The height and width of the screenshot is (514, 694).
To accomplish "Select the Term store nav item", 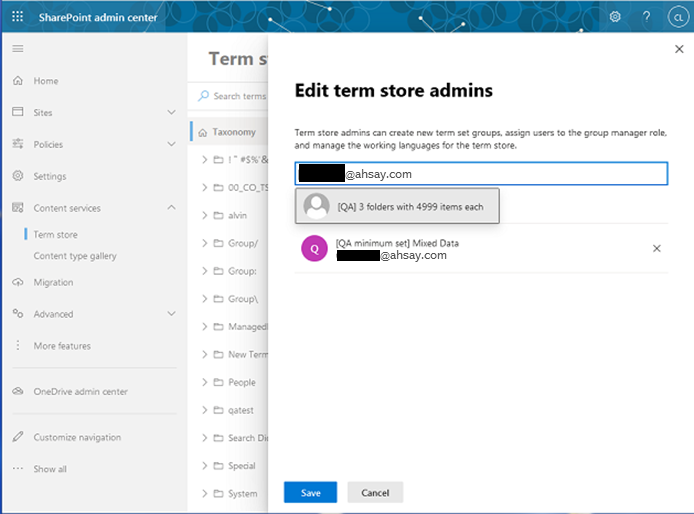I will pos(55,235).
